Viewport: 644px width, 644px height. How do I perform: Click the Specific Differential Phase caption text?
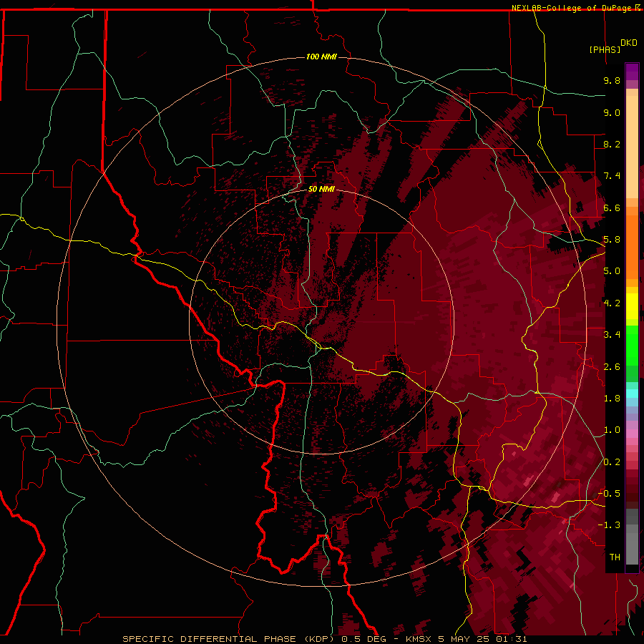click(x=324, y=639)
